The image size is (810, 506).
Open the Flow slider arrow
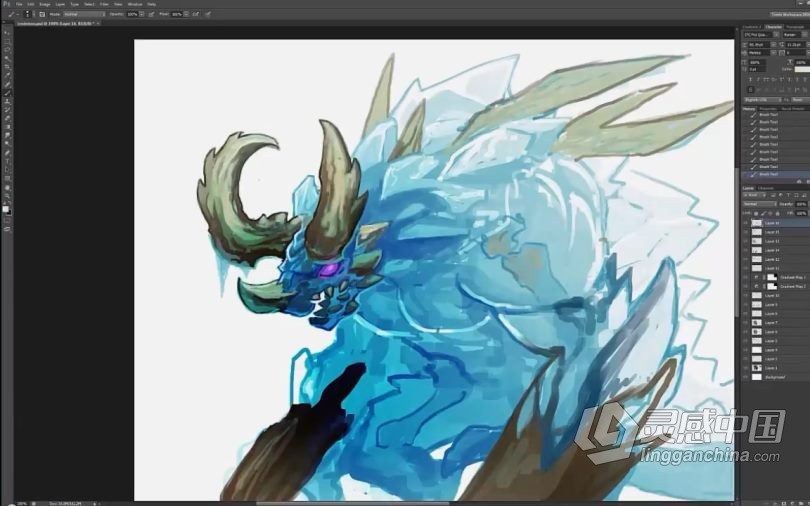[x=186, y=14]
